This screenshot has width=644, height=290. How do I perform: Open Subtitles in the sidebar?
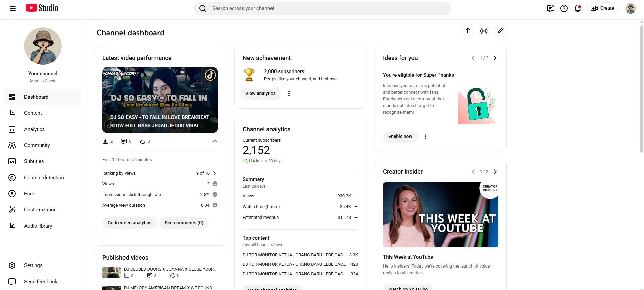43,161
